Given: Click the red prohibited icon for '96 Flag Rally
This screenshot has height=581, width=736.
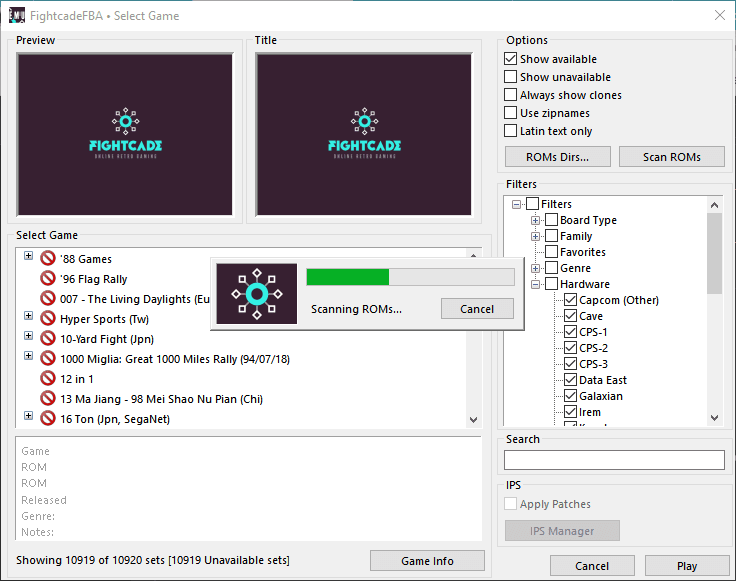Looking at the screenshot, I should (x=48, y=278).
